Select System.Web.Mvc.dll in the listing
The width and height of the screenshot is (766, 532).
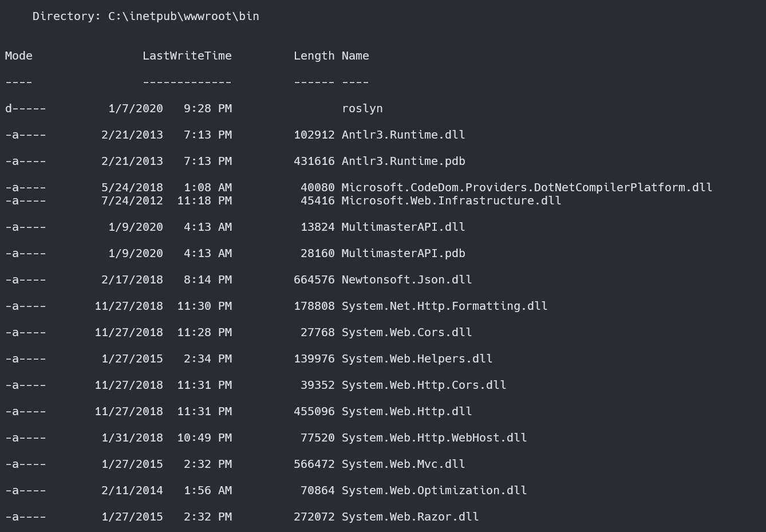tap(403, 464)
